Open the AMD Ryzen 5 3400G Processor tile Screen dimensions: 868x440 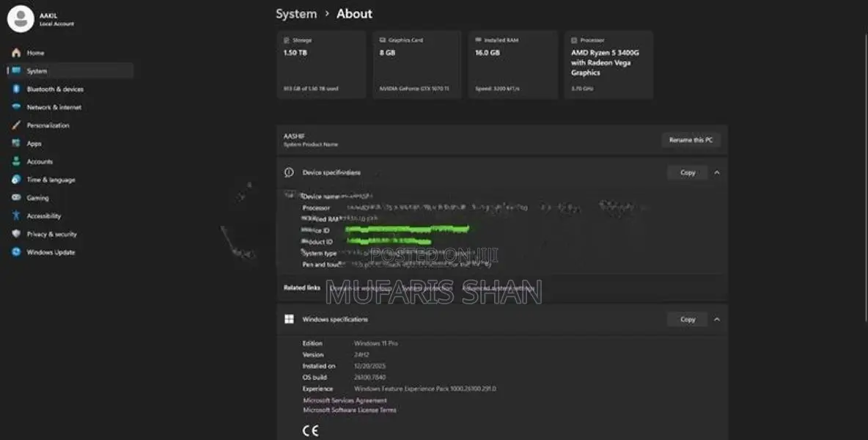[608, 65]
